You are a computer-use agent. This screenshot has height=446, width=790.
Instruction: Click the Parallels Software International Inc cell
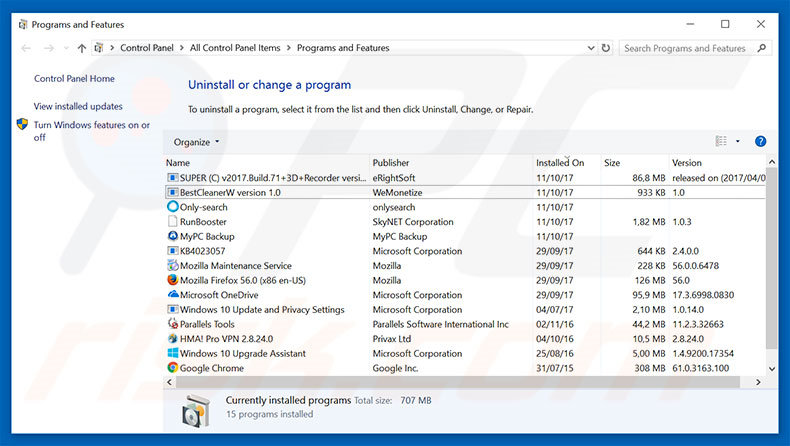[441, 324]
